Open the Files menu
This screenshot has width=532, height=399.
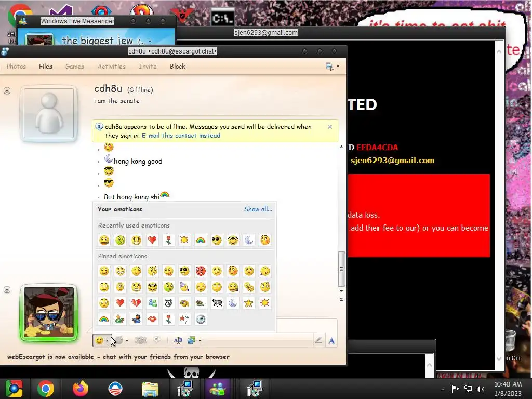pos(46,66)
